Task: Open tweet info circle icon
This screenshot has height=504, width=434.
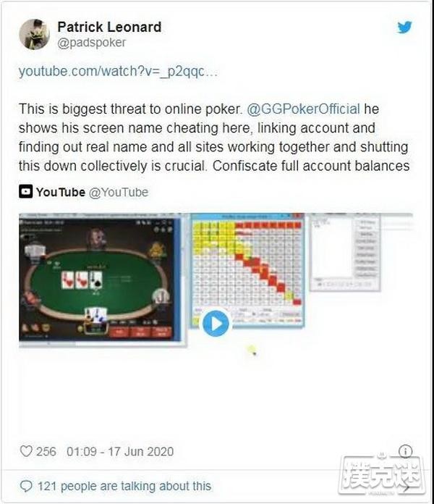Action: point(406,451)
